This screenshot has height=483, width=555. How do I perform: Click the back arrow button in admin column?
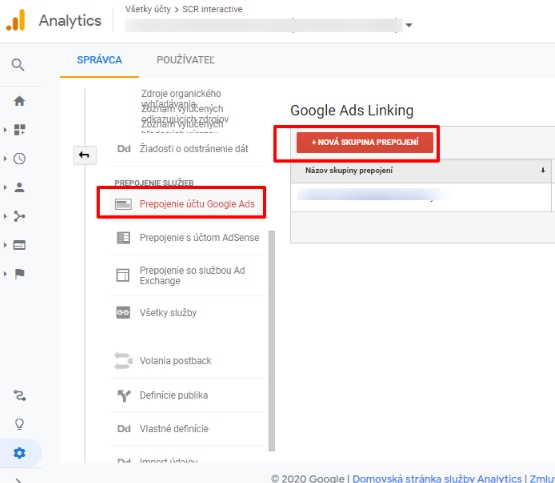point(85,155)
